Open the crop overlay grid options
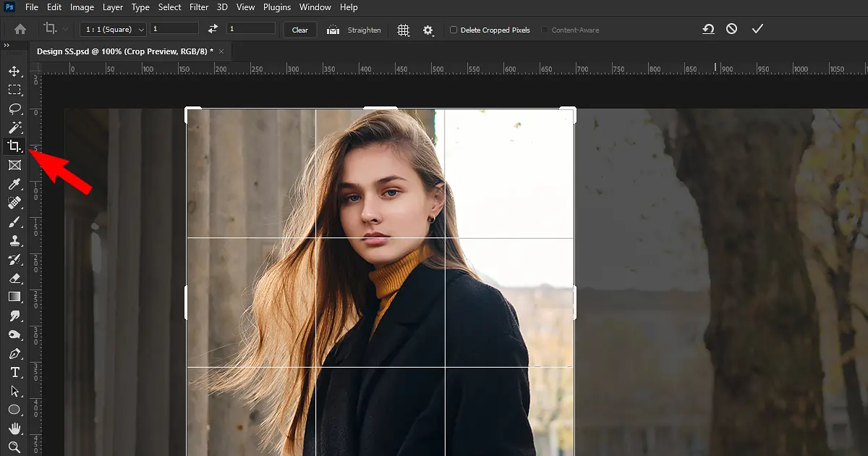868x456 pixels. (x=404, y=30)
